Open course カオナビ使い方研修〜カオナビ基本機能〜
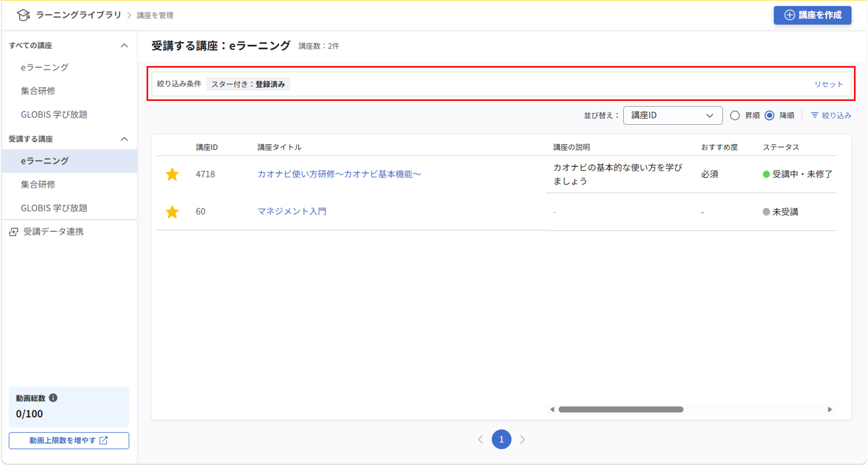868x465 pixels. pos(339,174)
